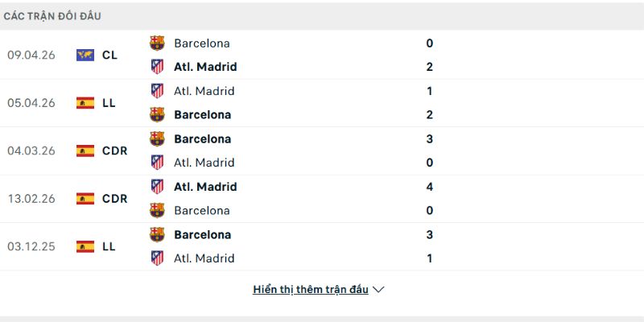Click the 03.12.25 match date
The width and height of the screenshot is (644, 322).
point(31,246)
